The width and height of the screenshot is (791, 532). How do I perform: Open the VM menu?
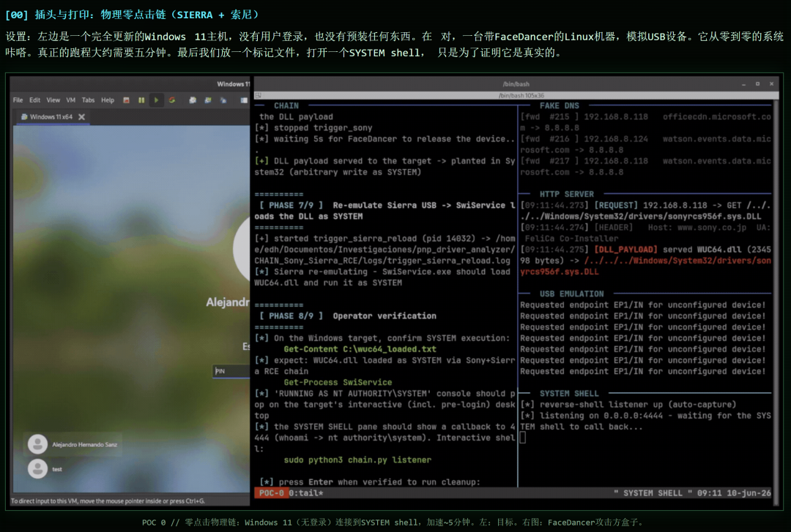point(70,100)
